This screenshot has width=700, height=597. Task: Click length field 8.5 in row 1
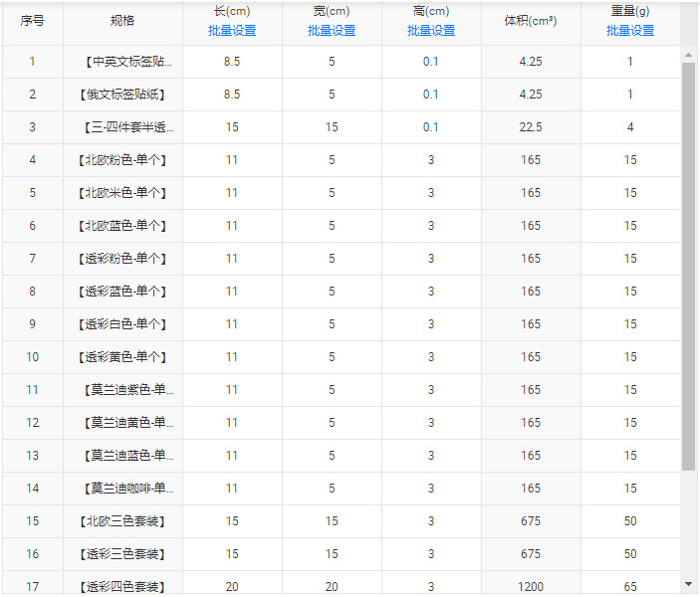[232, 62]
